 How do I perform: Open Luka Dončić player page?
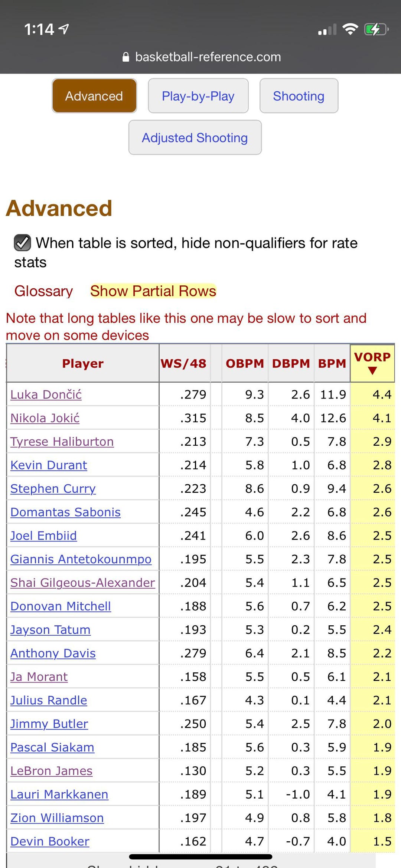pos(46,394)
